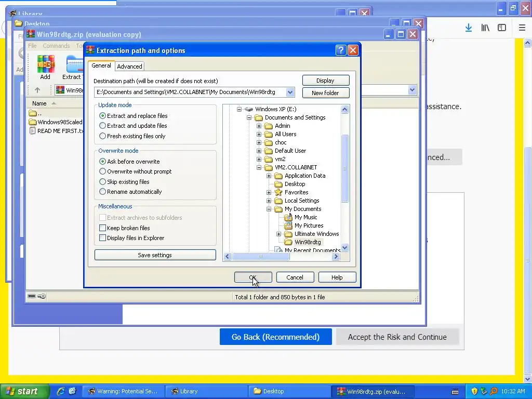The height and width of the screenshot is (399, 532).
Task: Collapse the Windows XP (E:) tree node
Action: click(x=239, y=109)
